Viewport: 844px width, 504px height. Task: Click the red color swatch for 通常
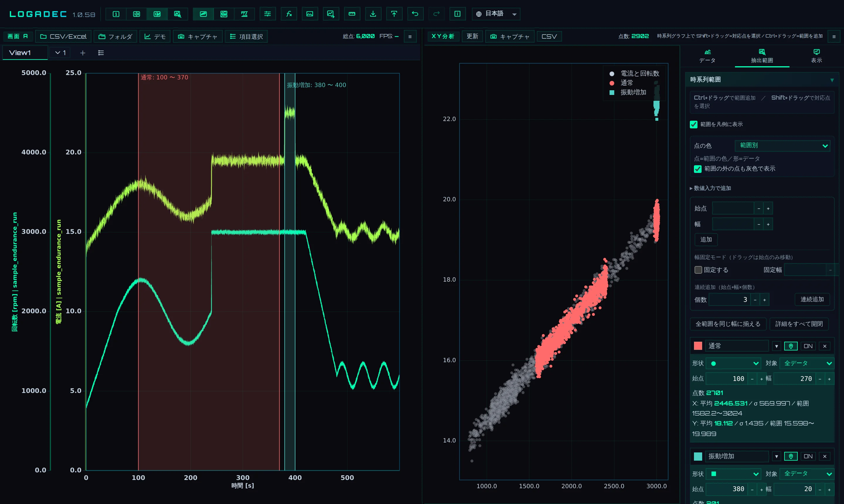point(698,346)
